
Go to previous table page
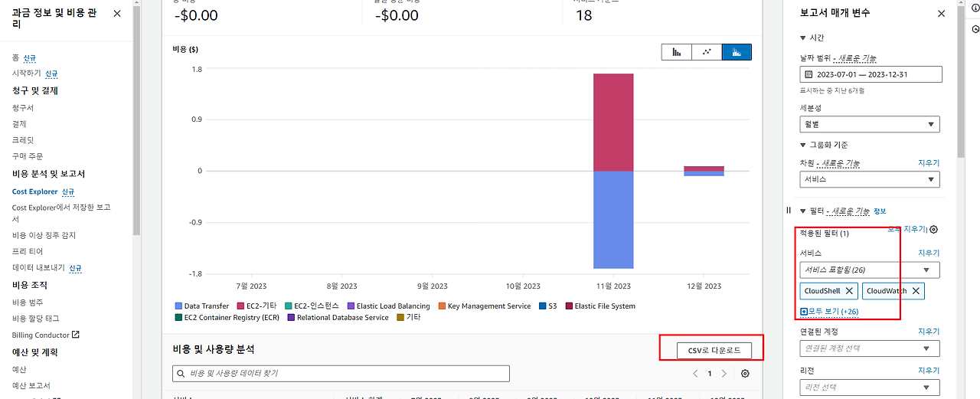[x=695, y=374]
